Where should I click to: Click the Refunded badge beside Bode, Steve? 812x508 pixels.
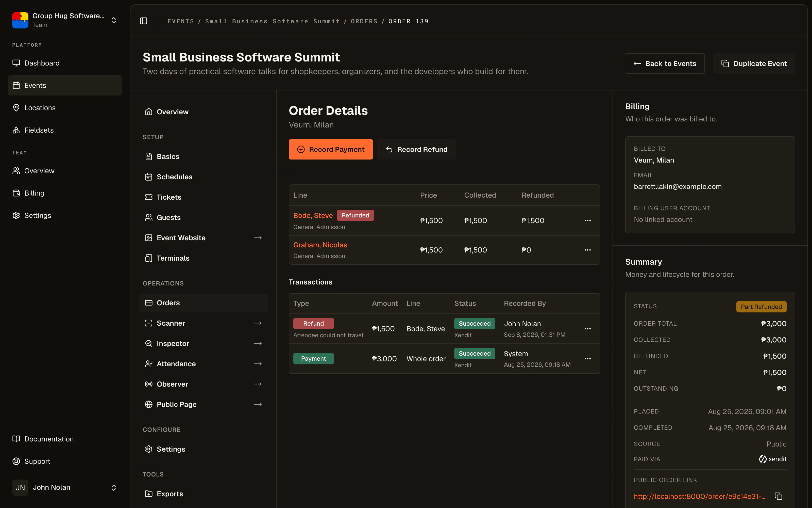(x=355, y=215)
